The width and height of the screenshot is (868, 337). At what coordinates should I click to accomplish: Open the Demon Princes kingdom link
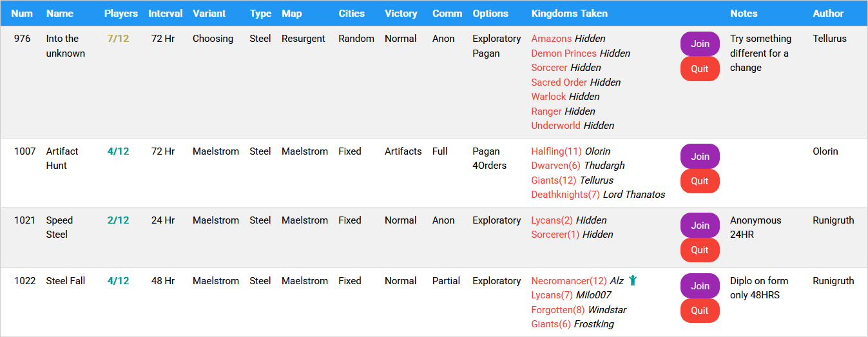point(563,53)
